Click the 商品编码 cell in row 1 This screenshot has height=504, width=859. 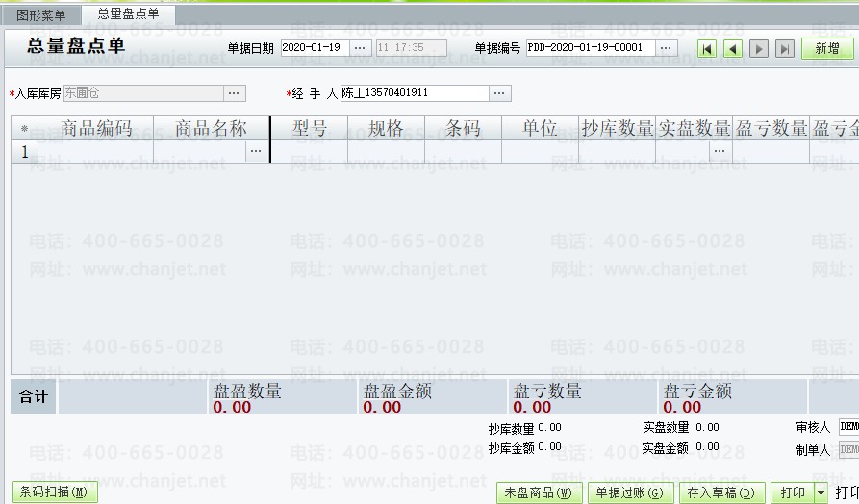[x=95, y=151]
